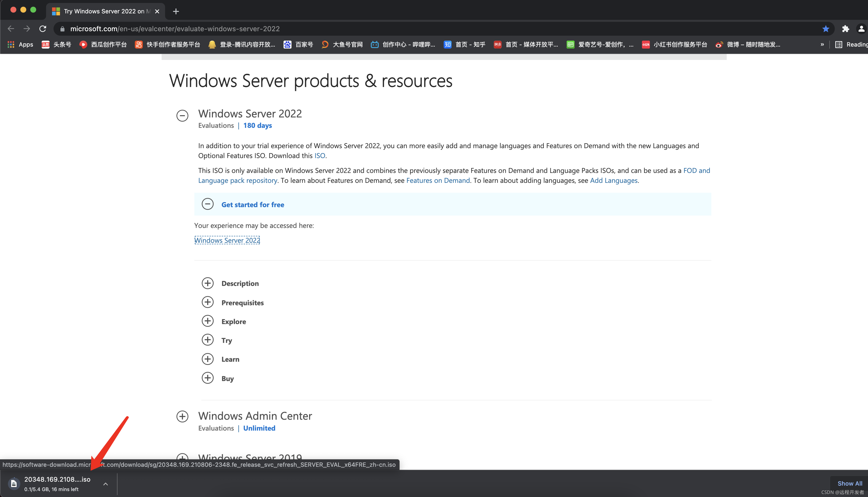Expand the Buy section

(208, 378)
